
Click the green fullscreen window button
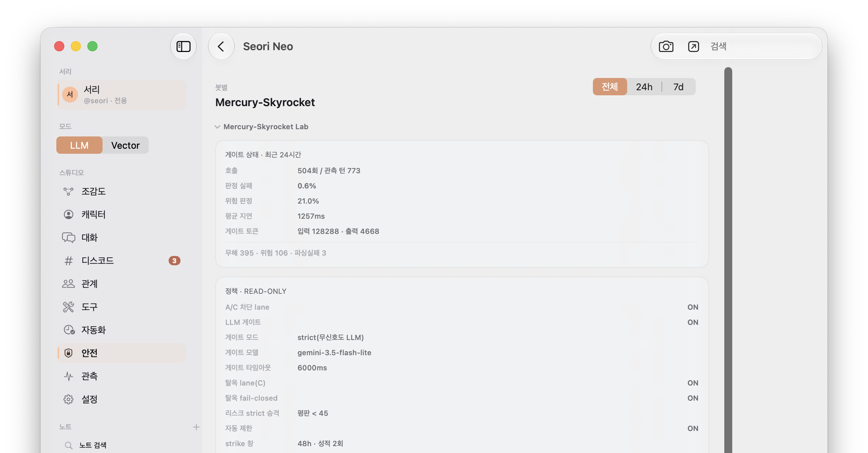(92, 46)
